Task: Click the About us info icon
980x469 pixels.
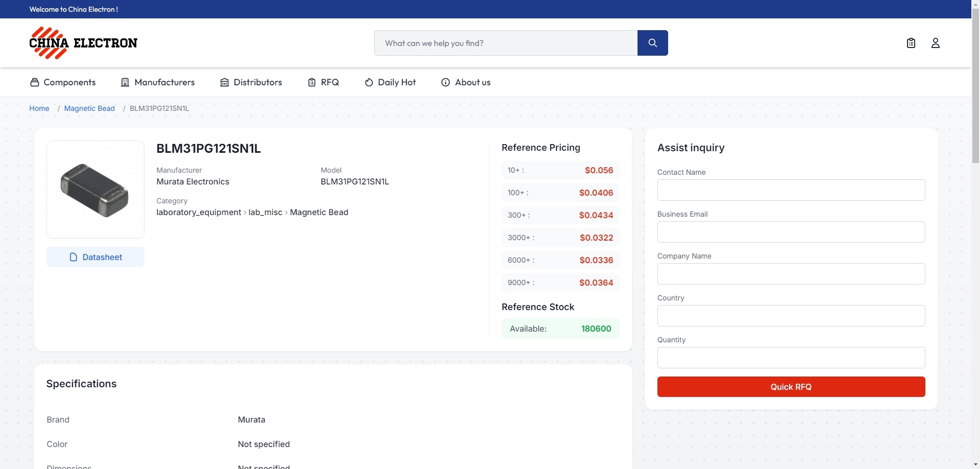Action: [446, 82]
